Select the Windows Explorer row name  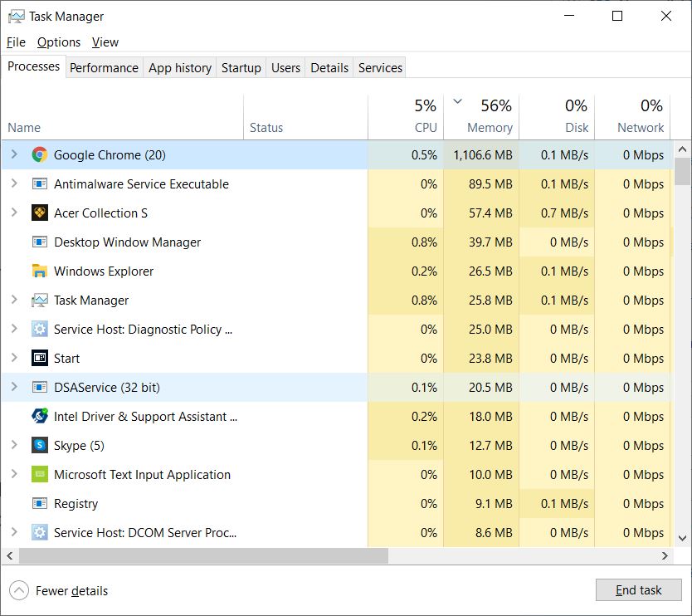point(104,271)
